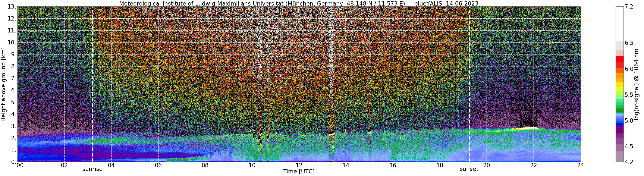This screenshot has width=644, height=176.
Task: Select the sunset dashed vertical marker line
Action: (x=469, y=84)
